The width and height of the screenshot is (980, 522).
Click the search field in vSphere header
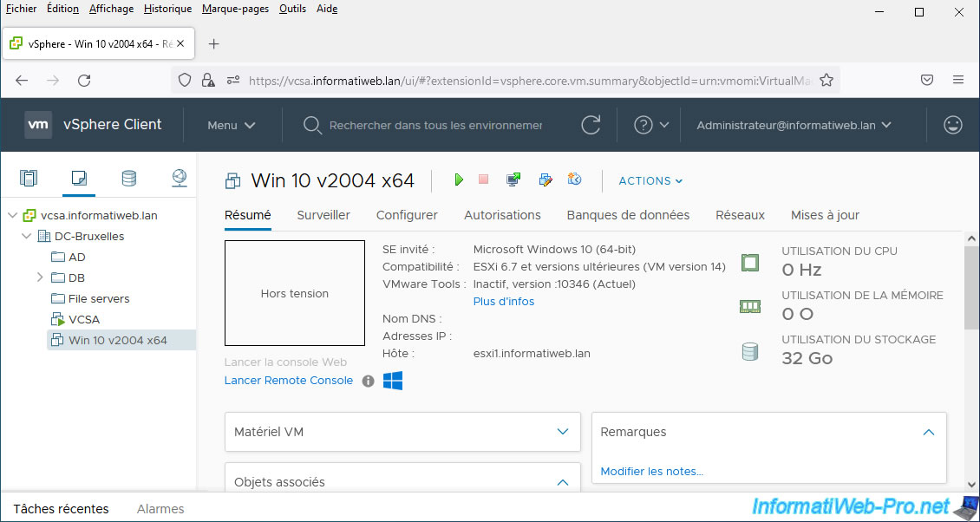pos(434,125)
